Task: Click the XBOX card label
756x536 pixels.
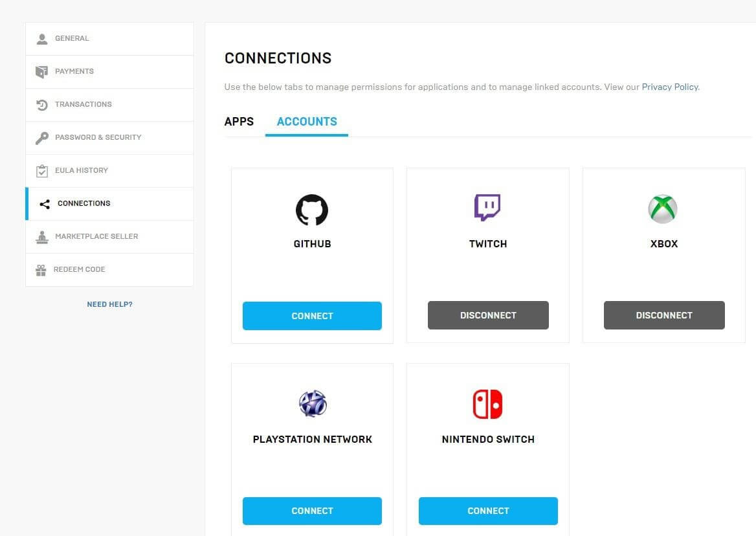Action: click(664, 244)
